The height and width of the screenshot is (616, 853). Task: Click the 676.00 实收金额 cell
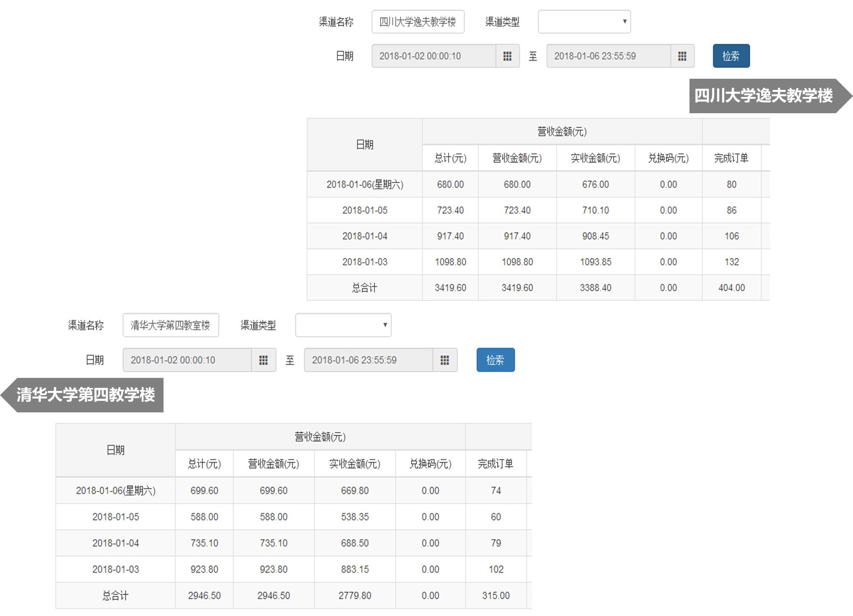(595, 185)
